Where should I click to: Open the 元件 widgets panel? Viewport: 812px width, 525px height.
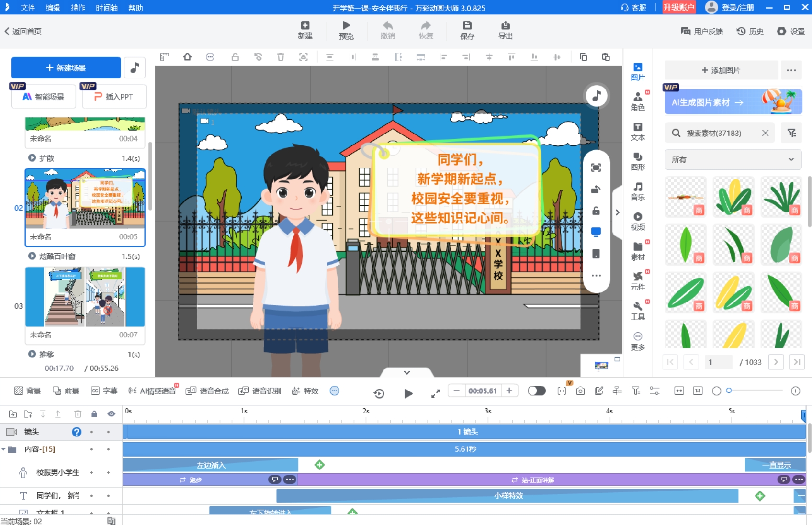point(638,280)
